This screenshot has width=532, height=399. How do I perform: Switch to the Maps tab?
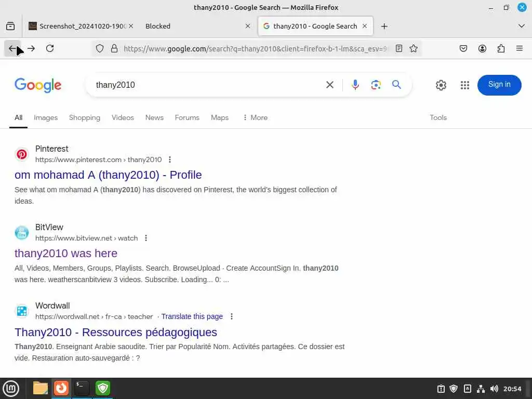[x=220, y=117]
